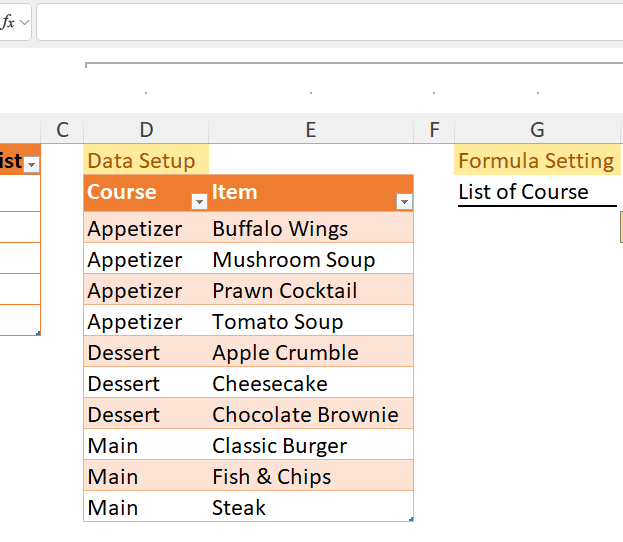Select the Buffalo Wings cell

point(311,229)
